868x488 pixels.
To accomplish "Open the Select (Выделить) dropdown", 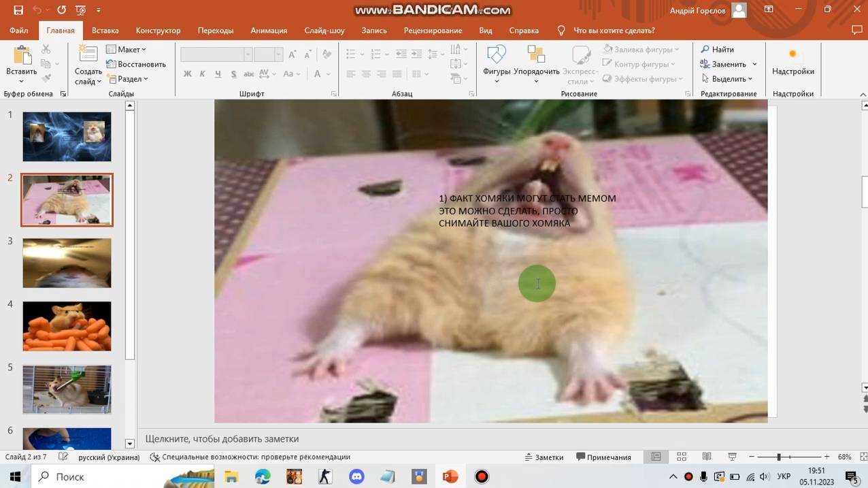I will 727,79.
